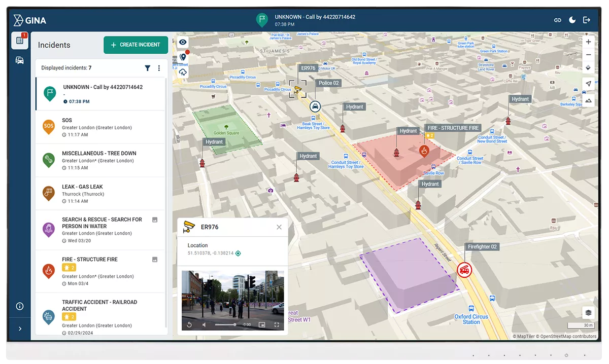The width and height of the screenshot is (609, 364).
Task: Expand the left sidebar with the chevron
Action: 20,329
